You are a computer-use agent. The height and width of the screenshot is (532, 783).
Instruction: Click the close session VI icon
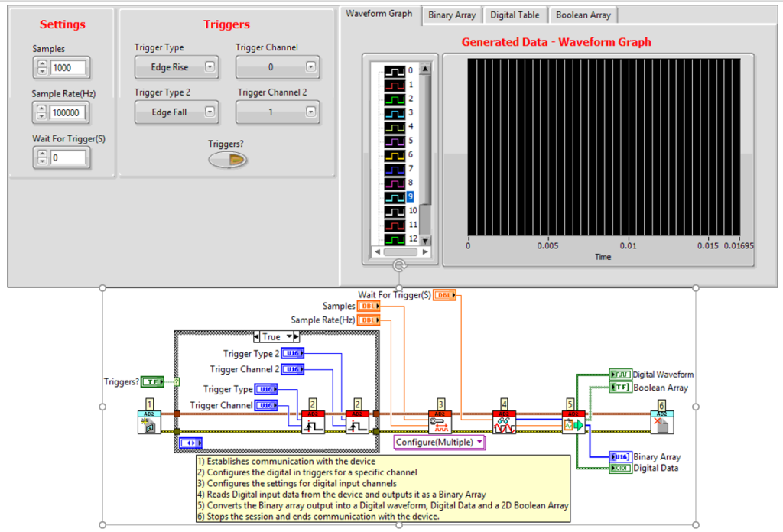[662, 422]
